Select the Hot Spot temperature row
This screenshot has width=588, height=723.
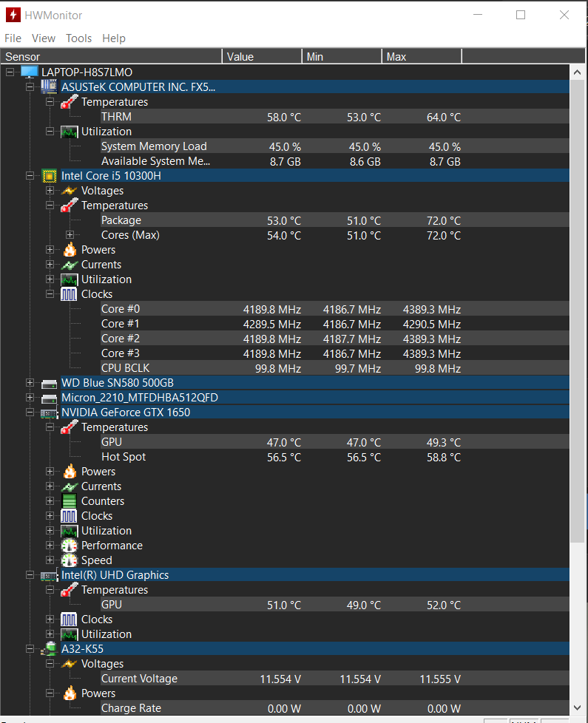pos(335,456)
